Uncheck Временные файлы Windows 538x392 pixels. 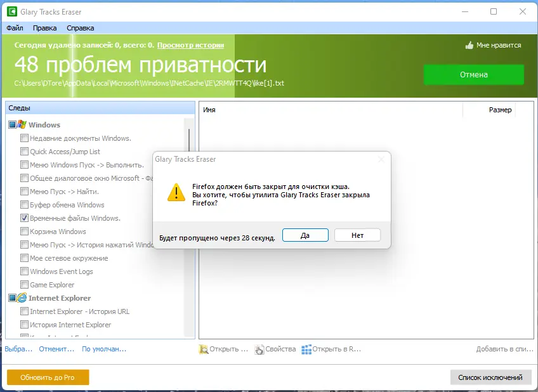[24, 218]
